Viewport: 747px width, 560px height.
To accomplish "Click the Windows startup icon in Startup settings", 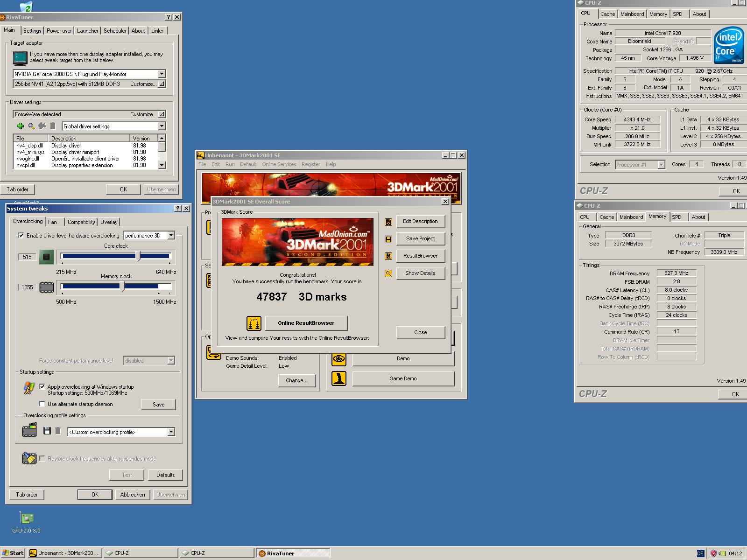I will click(x=28, y=388).
